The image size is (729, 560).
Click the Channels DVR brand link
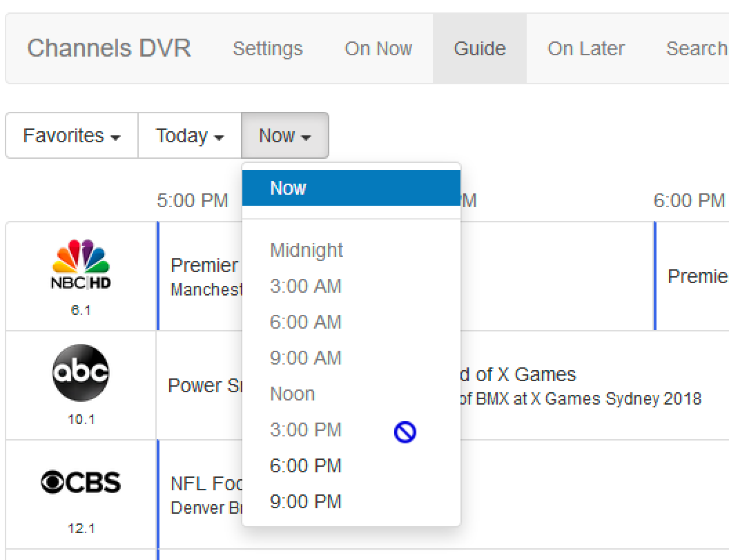pyautogui.click(x=109, y=49)
